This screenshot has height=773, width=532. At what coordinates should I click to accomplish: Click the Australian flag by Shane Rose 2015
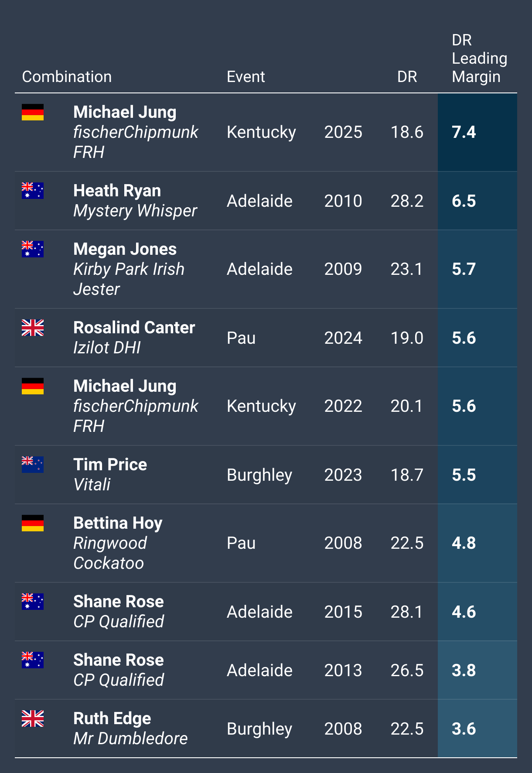click(x=33, y=602)
